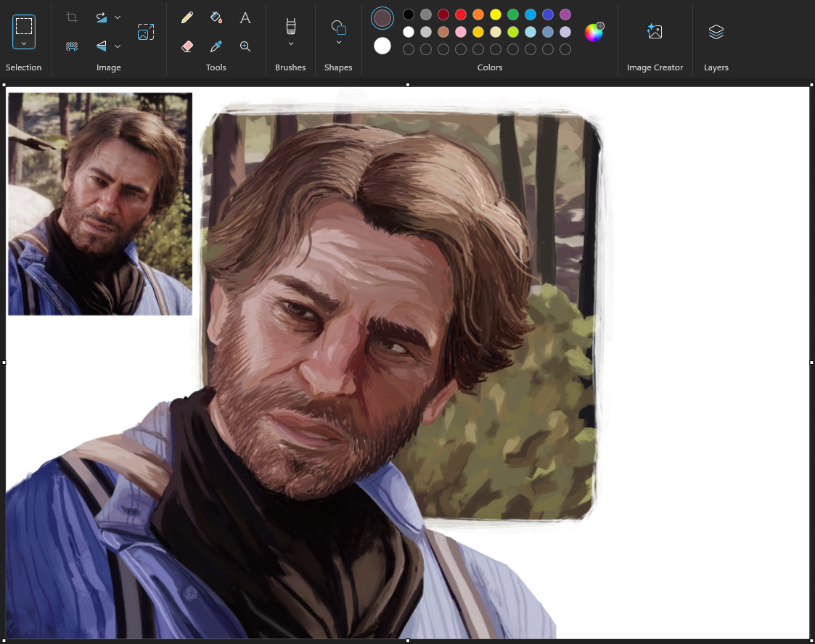Open the Edit colors wheel
The image size is (815, 644).
(594, 32)
